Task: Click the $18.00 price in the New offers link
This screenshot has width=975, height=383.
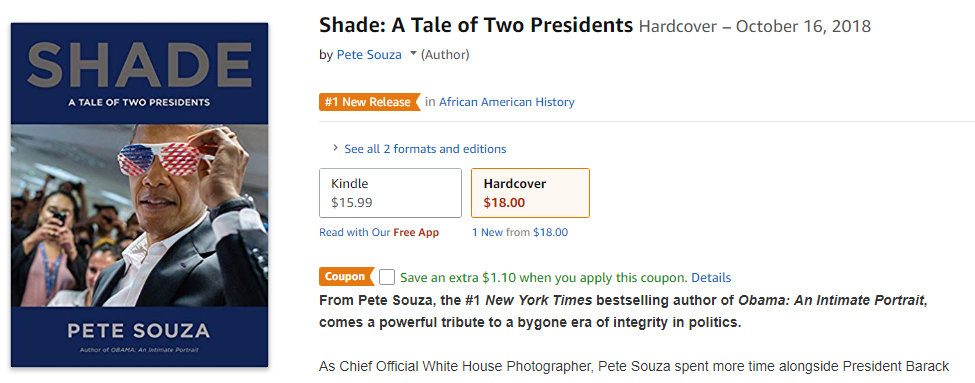Action: click(x=551, y=233)
